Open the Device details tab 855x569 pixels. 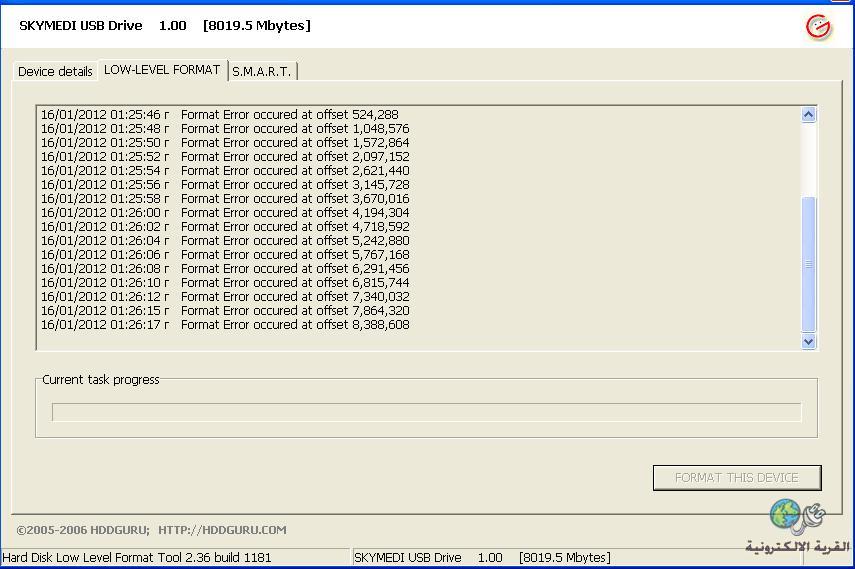click(x=55, y=72)
